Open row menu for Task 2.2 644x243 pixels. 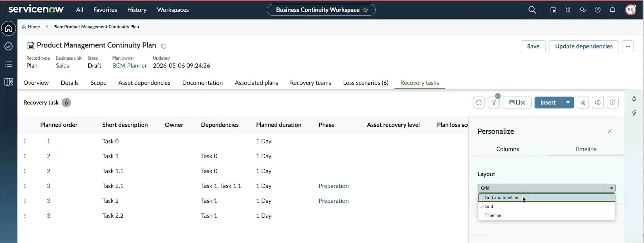click(25, 215)
